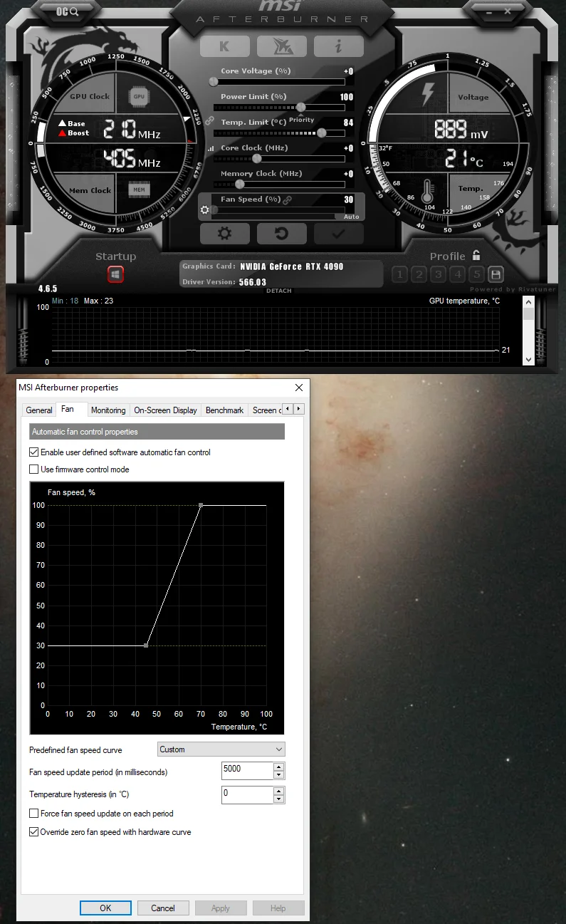Click curve icon beside Core Clock

pos(210,149)
